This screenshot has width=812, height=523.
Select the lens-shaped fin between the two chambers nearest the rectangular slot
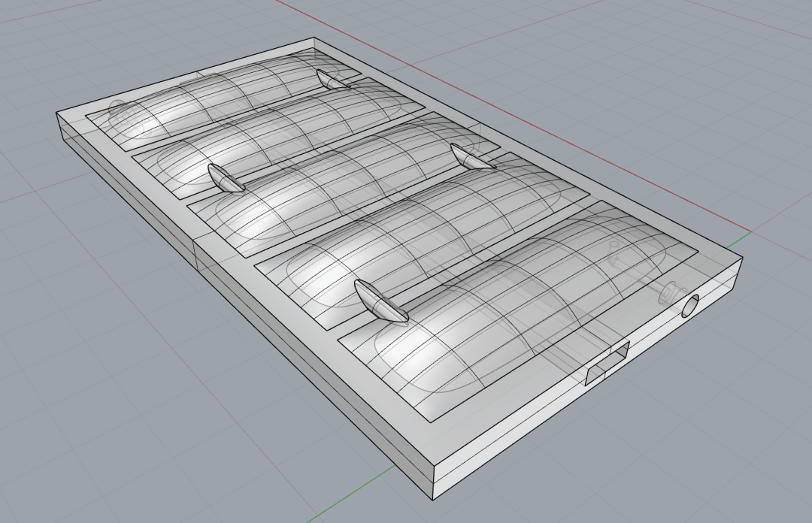point(381,301)
